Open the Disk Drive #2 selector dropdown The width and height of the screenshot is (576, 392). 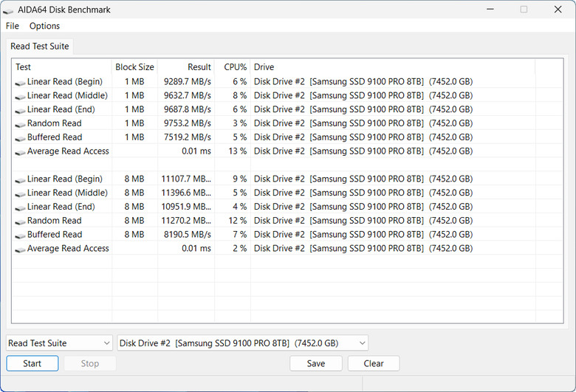point(242,343)
